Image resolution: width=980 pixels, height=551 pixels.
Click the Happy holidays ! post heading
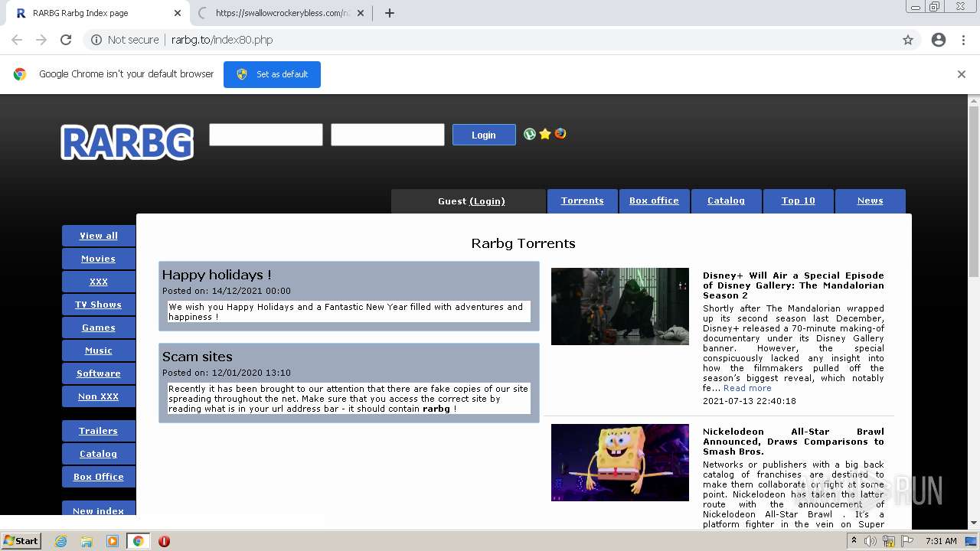point(217,275)
